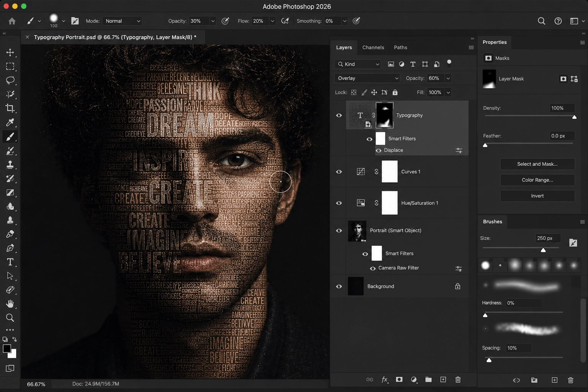Viewport: 588px width, 392px height.
Task: Select the Gradient tool
Action: pyautogui.click(x=10, y=193)
